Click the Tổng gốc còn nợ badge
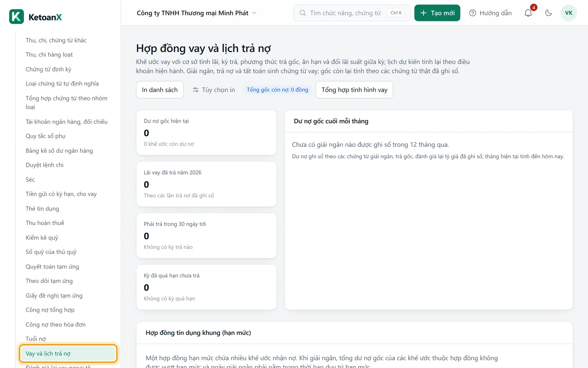Viewport: 588px width, 368px height. coord(277,90)
